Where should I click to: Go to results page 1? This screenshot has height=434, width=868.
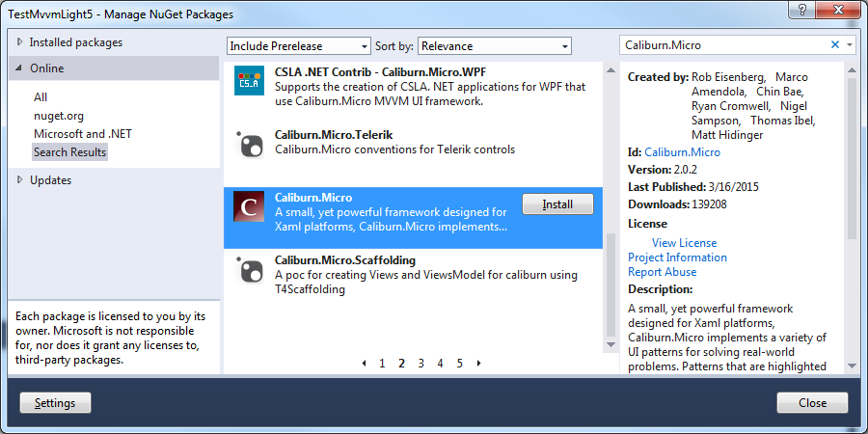(382, 364)
